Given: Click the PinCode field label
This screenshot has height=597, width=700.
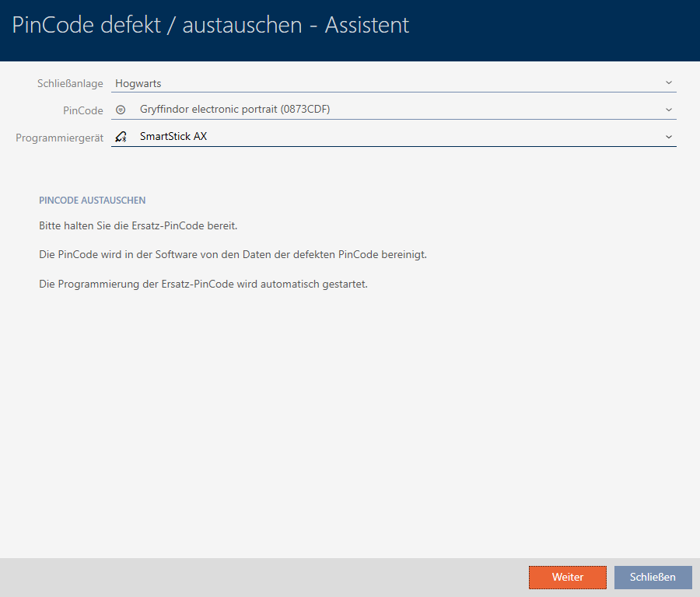Looking at the screenshot, I should point(82,110).
